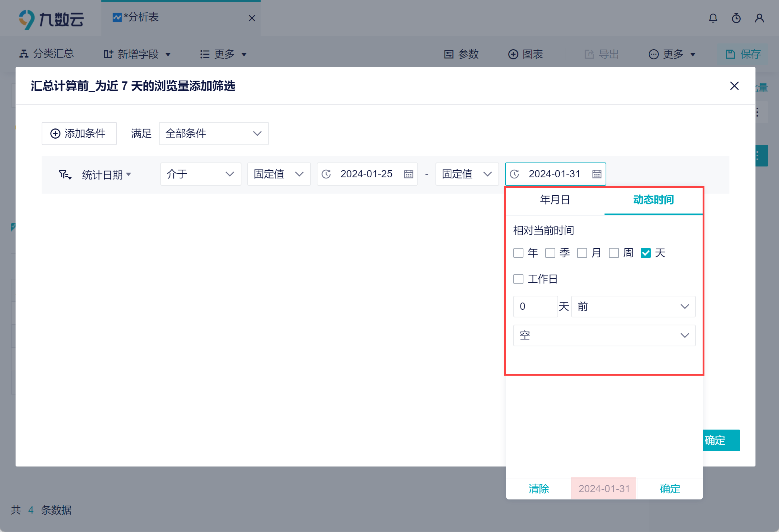Viewport: 779px width, 532px height.
Task: Uncheck the 天 checkbox
Action: pyautogui.click(x=645, y=253)
